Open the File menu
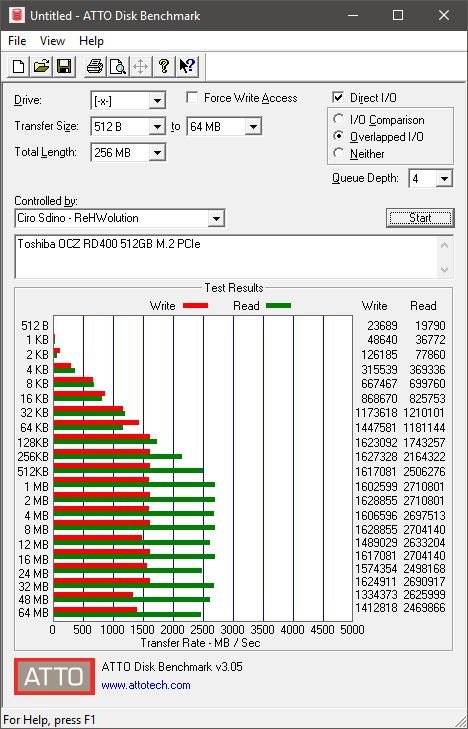The width and height of the screenshot is (468, 729). coord(17,41)
